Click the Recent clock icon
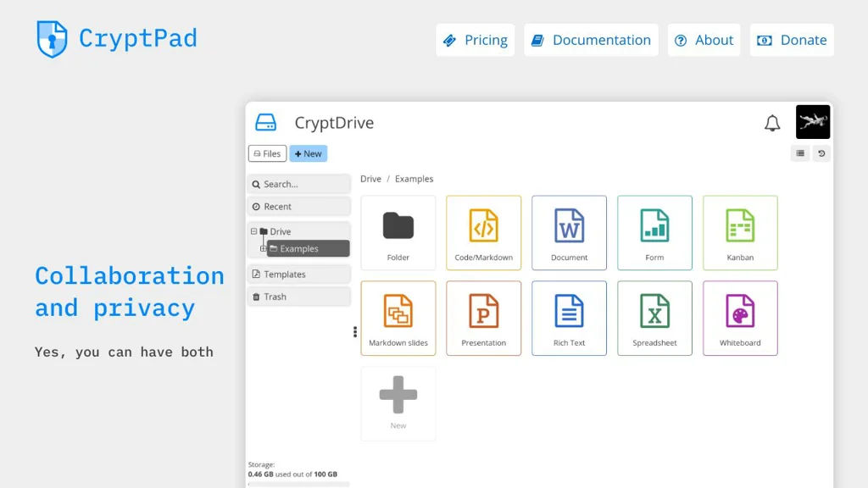 click(256, 207)
